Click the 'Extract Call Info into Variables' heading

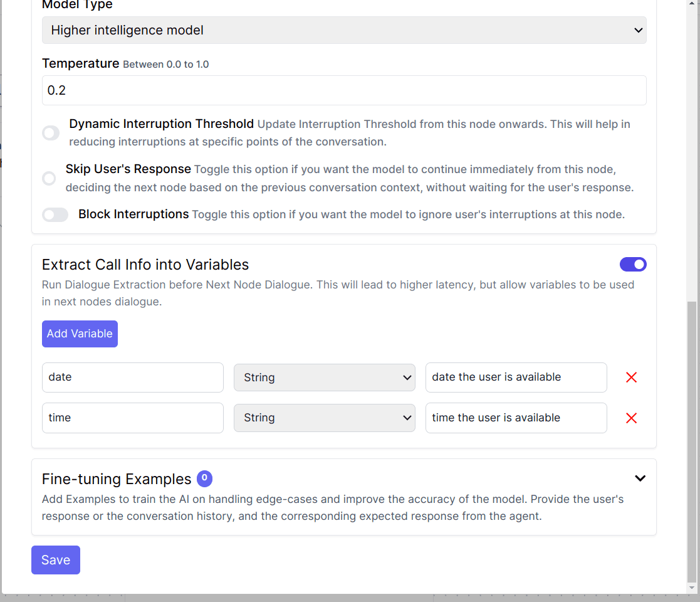(145, 265)
